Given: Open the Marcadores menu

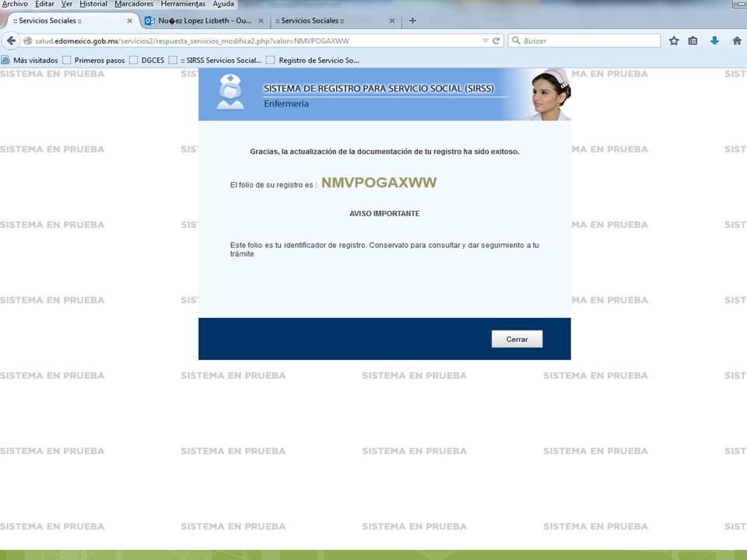Looking at the screenshot, I should [134, 4].
